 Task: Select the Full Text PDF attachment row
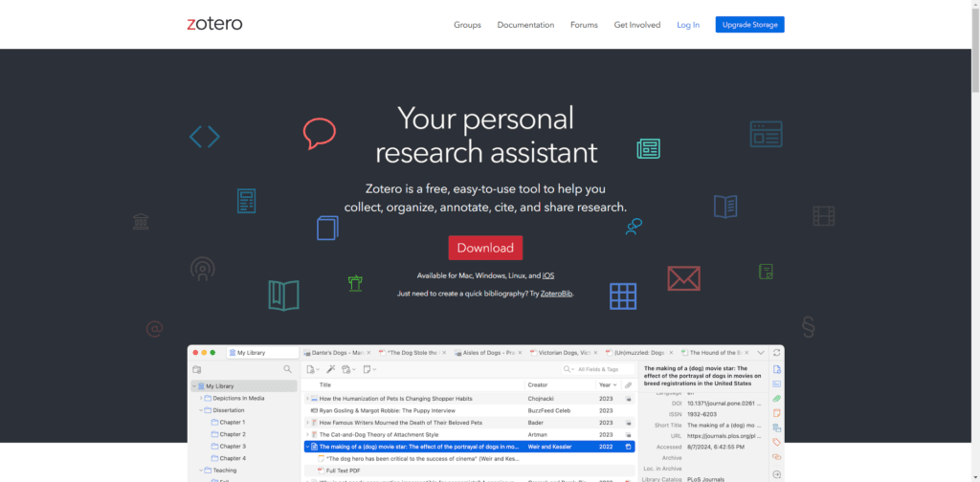click(x=468, y=471)
